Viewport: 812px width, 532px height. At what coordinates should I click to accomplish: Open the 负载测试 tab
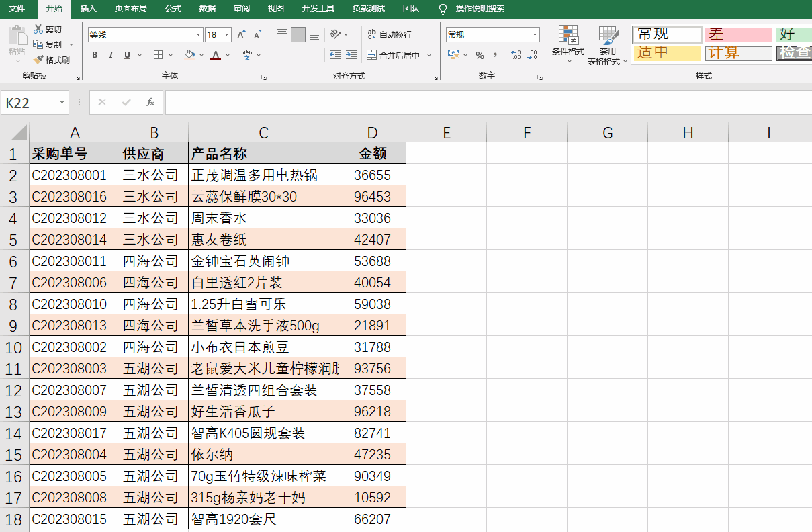point(369,9)
